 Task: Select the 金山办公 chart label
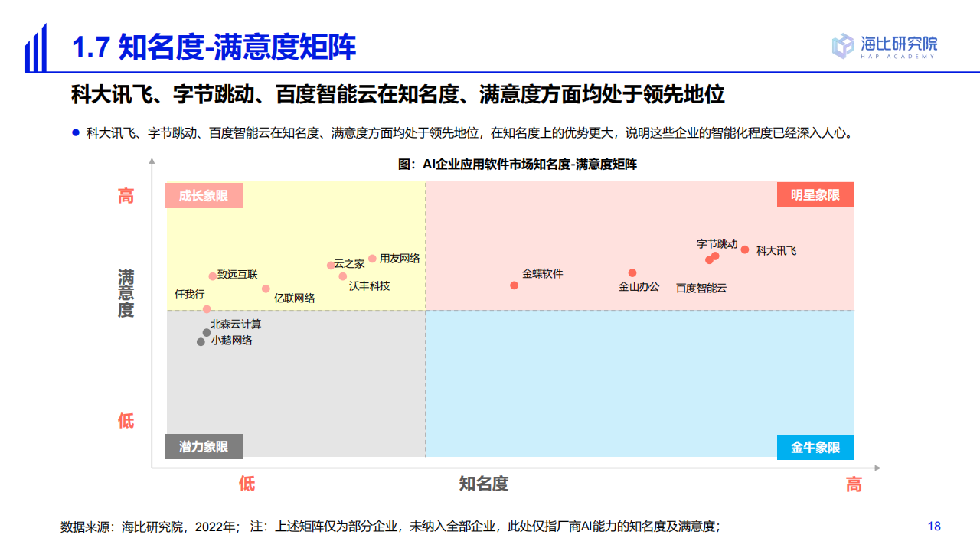pos(639,287)
